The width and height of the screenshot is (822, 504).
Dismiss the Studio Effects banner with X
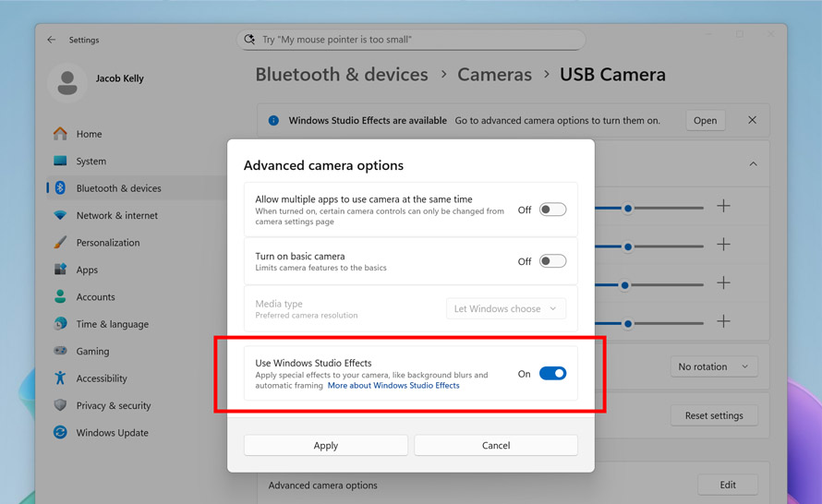click(753, 120)
